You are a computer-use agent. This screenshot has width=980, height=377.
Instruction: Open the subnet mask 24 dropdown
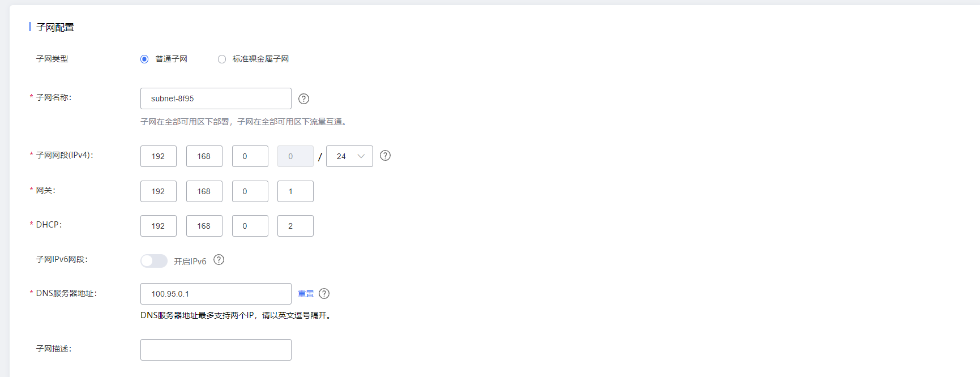point(349,156)
